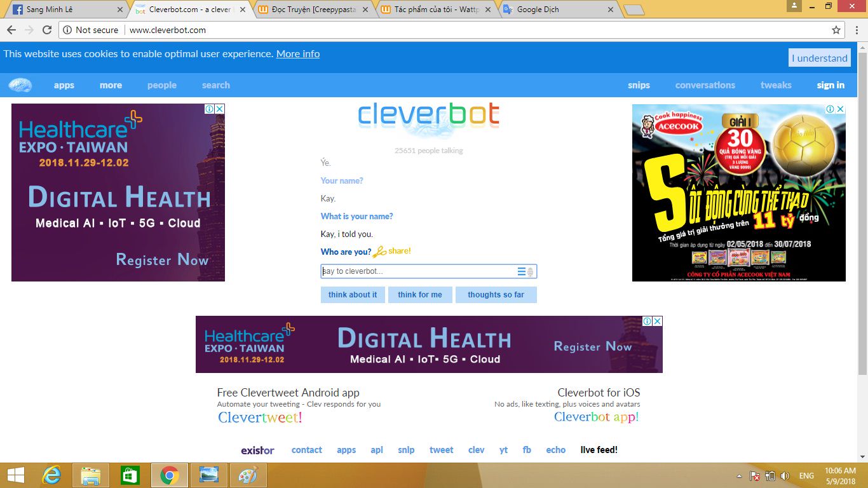
Task: Click the volume icon in system tray
Action: tap(785, 475)
